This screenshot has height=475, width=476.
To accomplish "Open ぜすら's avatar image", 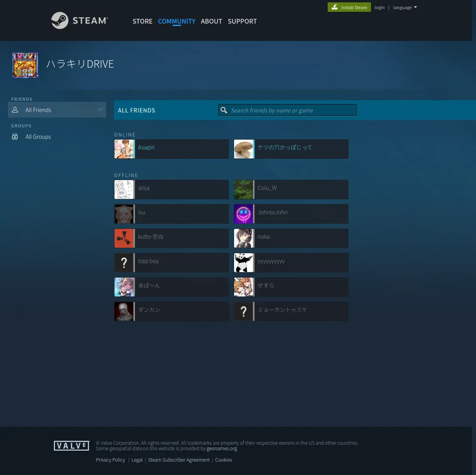I will pos(244,287).
